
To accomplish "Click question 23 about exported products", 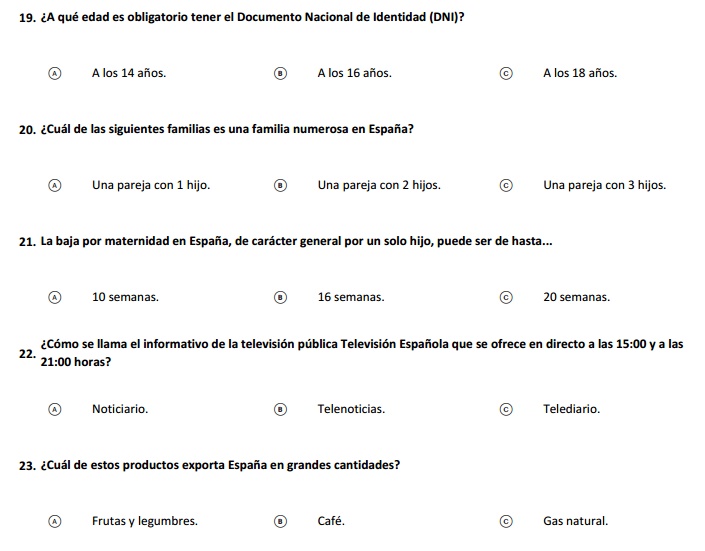I will pos(220,465).
